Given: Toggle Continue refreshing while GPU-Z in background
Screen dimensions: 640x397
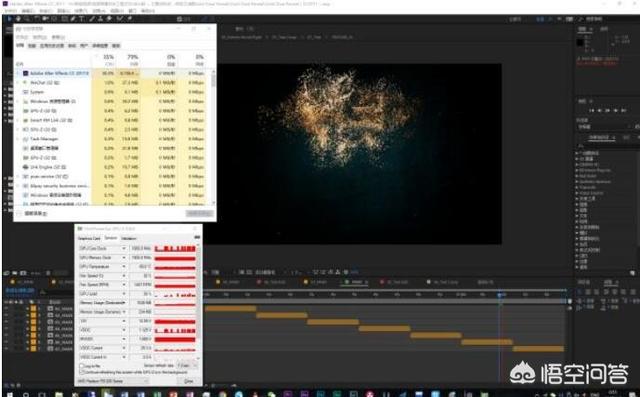Looking at the screenshot, I should click(82, 372).
